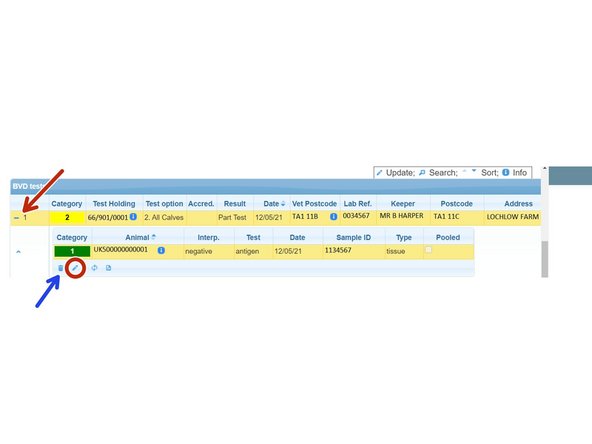Click the vertical scrollbar thumb

coord(544,259)
